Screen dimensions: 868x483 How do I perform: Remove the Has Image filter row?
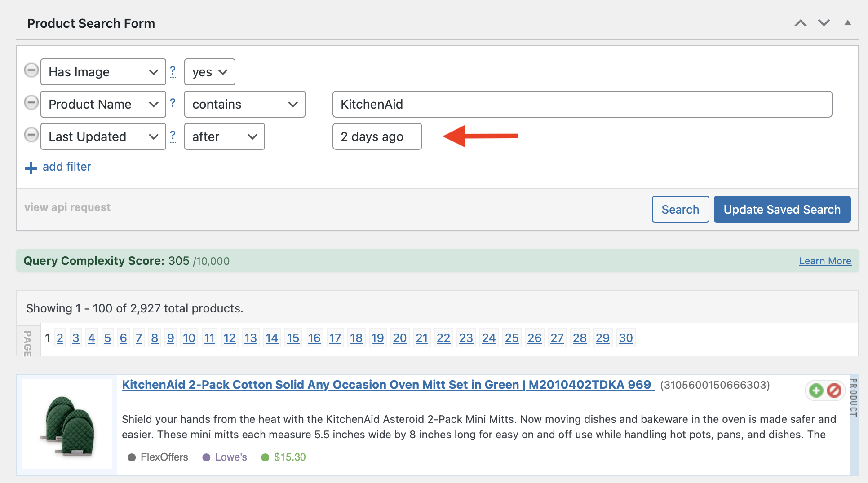(x=31, y=70)
